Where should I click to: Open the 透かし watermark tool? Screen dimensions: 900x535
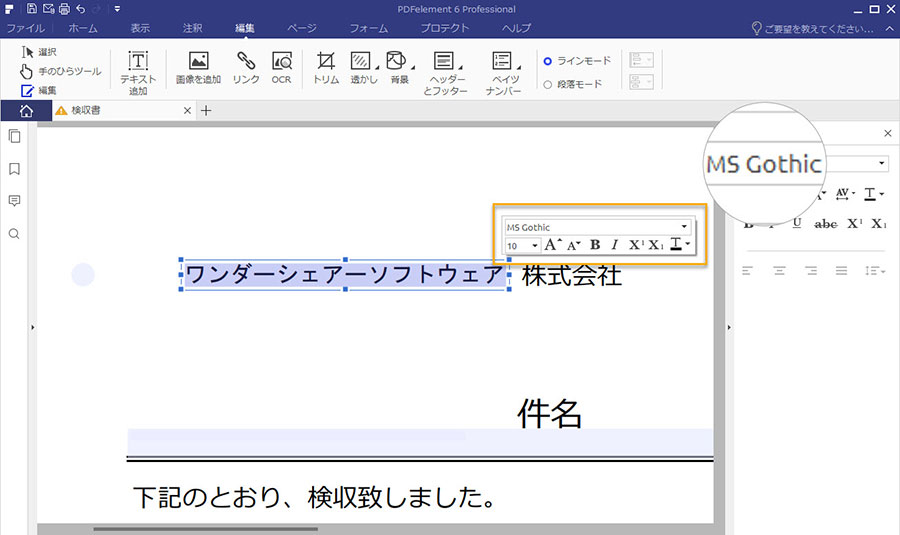(x=364, y=68)
